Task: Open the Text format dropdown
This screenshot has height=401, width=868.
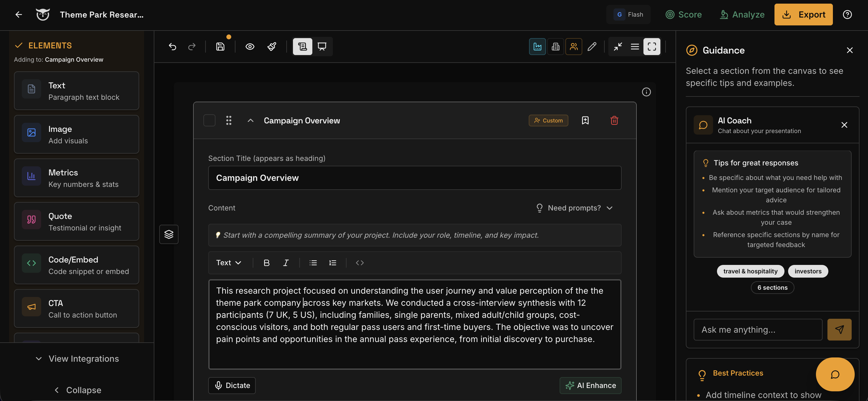Action: click(229, 262)
